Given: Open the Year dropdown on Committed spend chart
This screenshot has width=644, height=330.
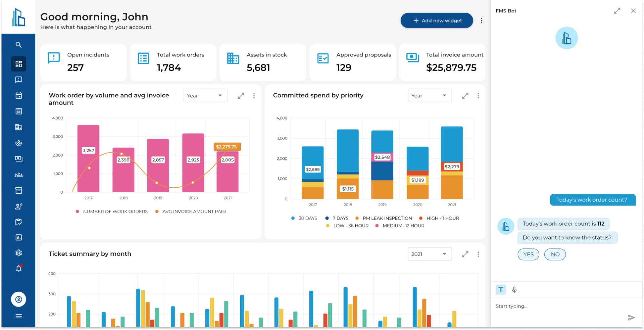Looking at the screenshot, I should 430,95.
